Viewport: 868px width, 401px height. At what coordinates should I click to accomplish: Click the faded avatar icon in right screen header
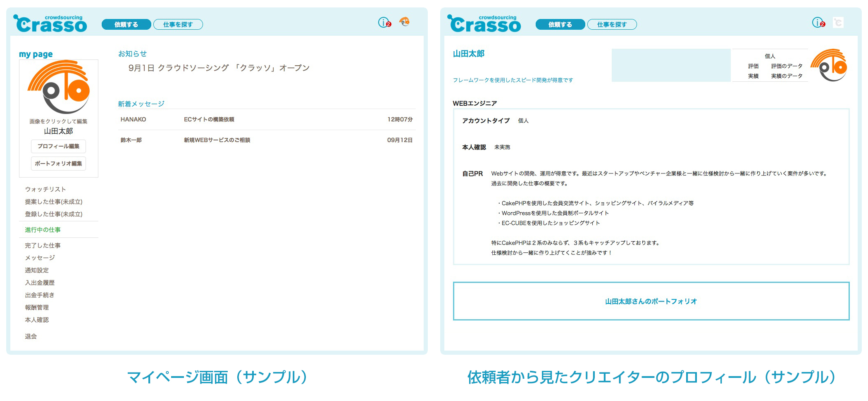pos(838,22)
